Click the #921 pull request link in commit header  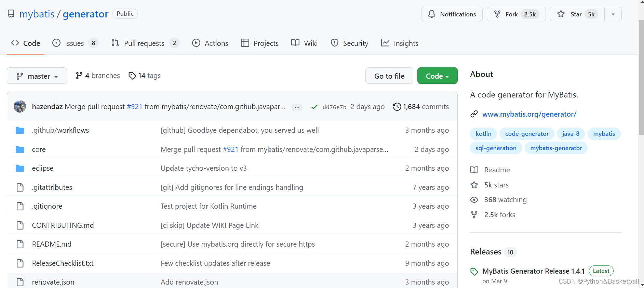coord(134,107)
